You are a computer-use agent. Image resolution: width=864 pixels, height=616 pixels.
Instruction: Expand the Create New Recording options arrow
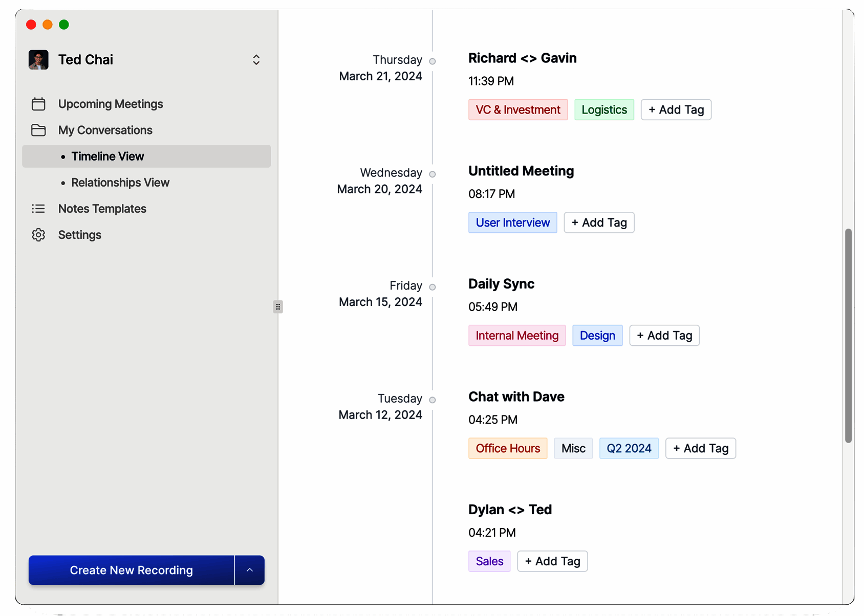[250, 570]
